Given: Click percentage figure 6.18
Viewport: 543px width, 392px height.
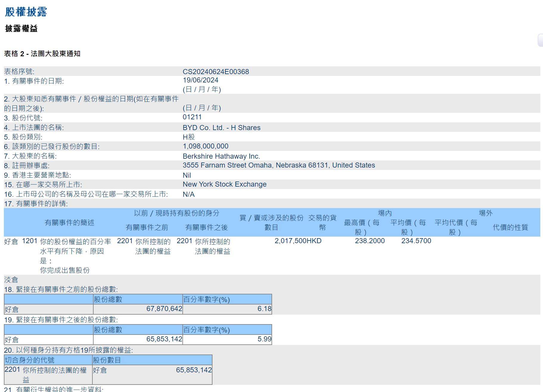Looking at the screenshot, I should (x=264, y=309).
